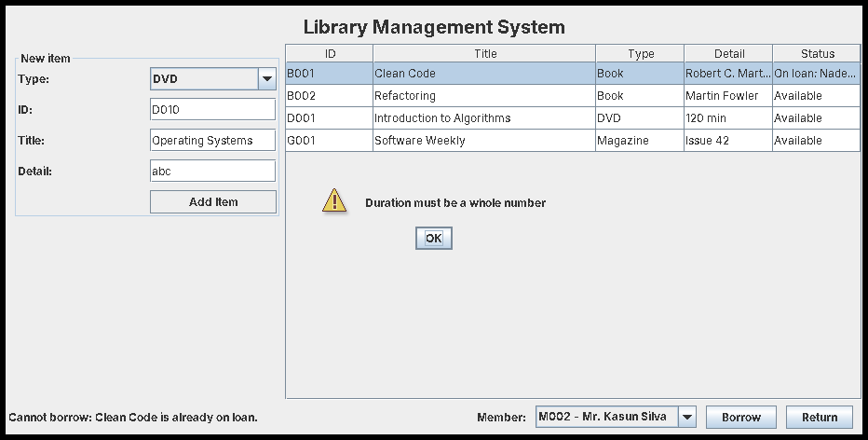Click the Return button
Screen dimensions: 868x440
820,418
